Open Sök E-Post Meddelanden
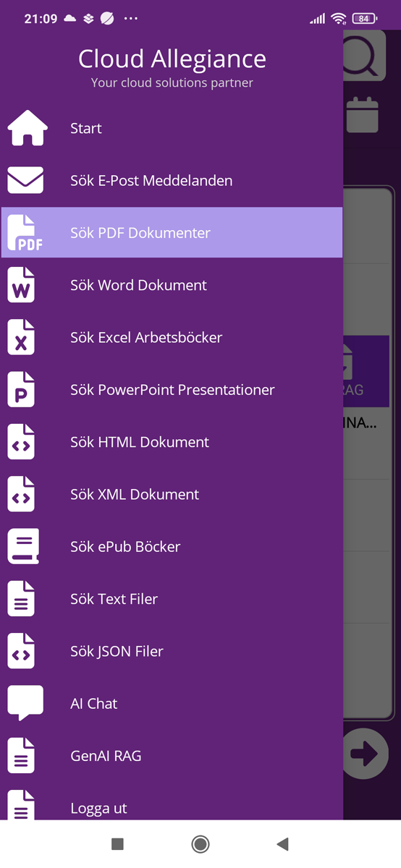 point(172,180)
